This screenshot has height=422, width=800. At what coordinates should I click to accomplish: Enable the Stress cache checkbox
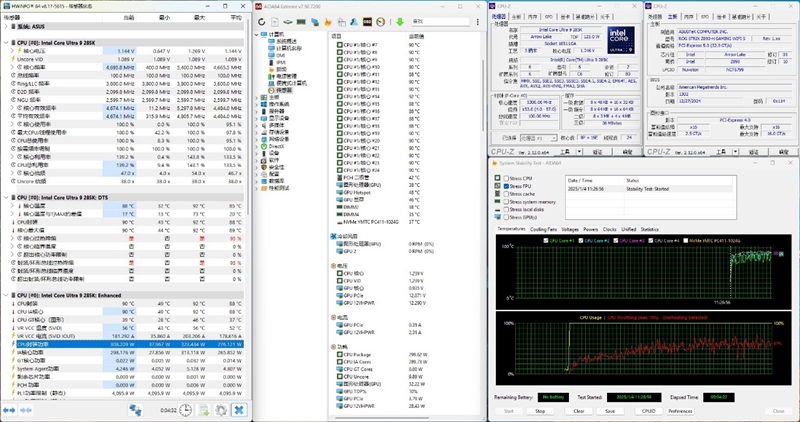click(506, 194)
